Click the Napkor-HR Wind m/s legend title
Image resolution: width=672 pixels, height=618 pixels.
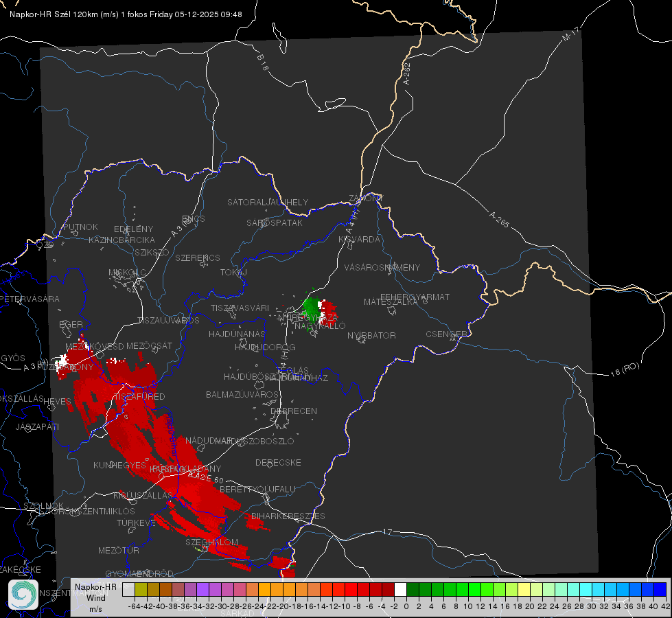point(95,597)
